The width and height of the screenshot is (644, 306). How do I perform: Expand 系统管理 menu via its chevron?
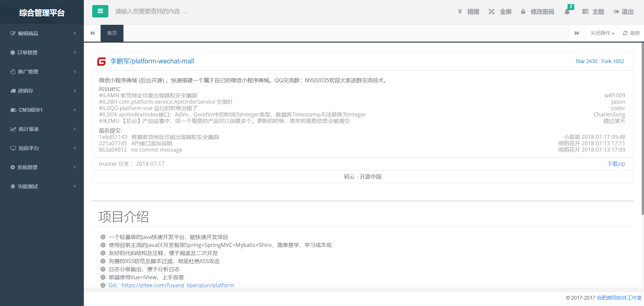point(75,167)
